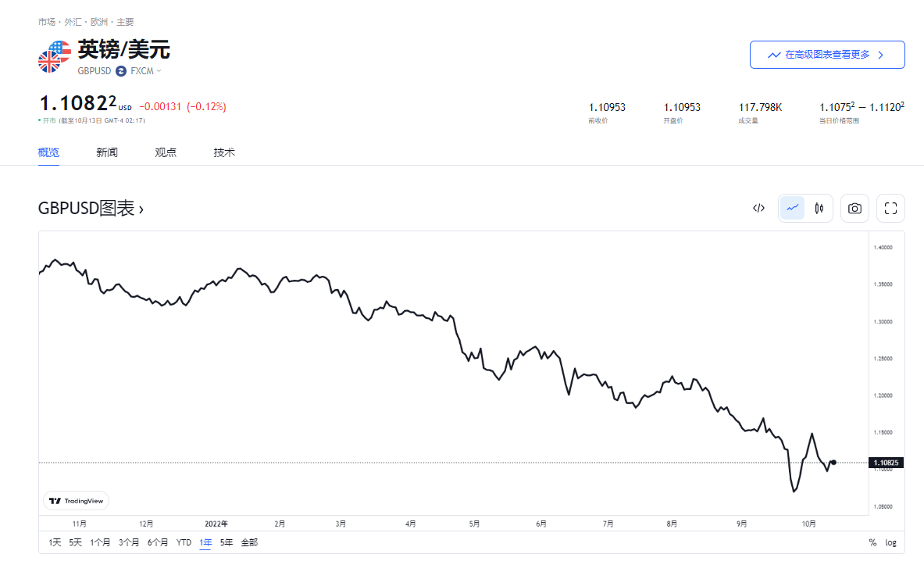924x565 pixels.
Task: Open the embed code view with </> icon
Action: pyautogui.click(x=758, y=208)
